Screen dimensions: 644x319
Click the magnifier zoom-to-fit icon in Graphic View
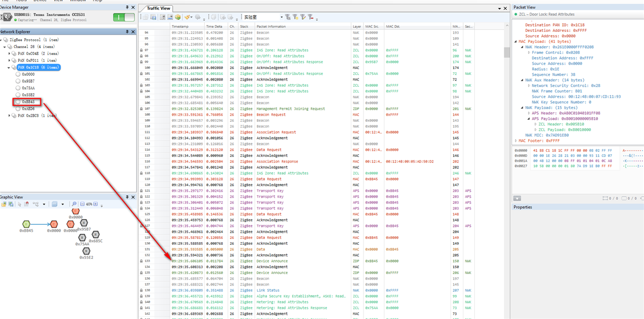pyautogui.click(x=74, y=204)
